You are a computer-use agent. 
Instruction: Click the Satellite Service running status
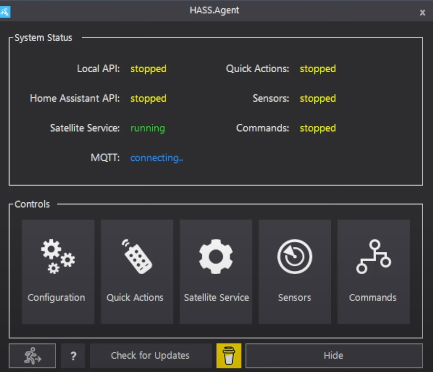pos(148,128)
